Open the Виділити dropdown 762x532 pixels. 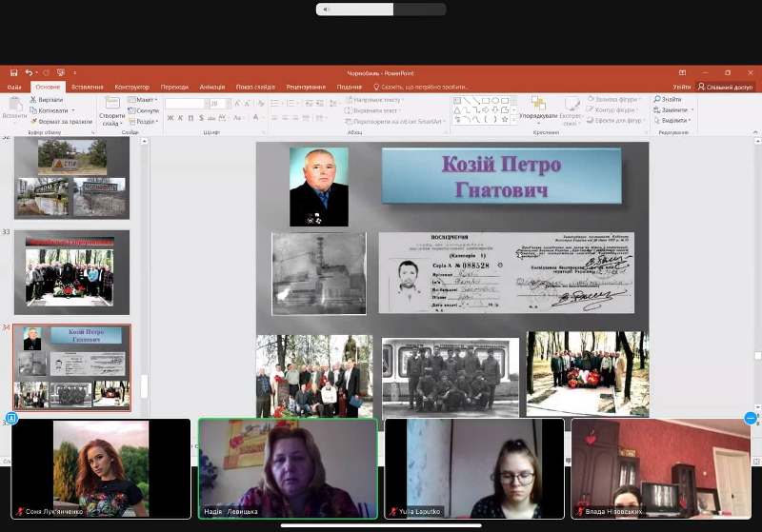point(673,120)
